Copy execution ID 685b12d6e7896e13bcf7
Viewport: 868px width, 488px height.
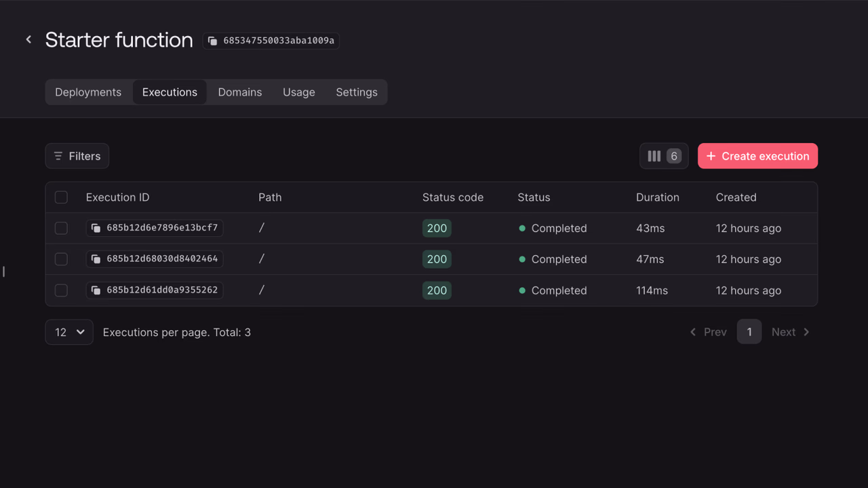coord(155,228)
